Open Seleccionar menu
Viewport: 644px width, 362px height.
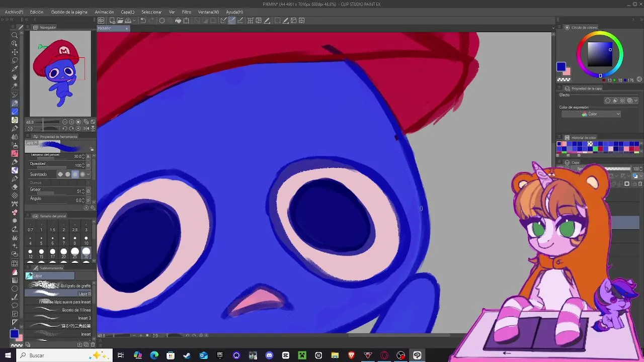point(151,12)
